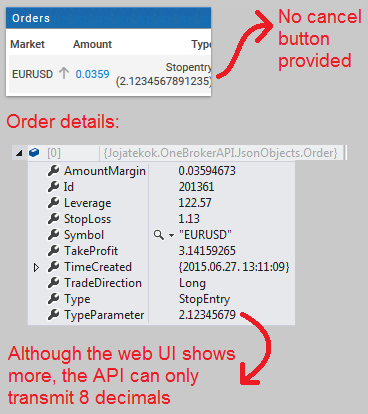This screenshot has width=368, height=414.
Task: Click the wrench icon next to TimeCreated
Action: 53,267
